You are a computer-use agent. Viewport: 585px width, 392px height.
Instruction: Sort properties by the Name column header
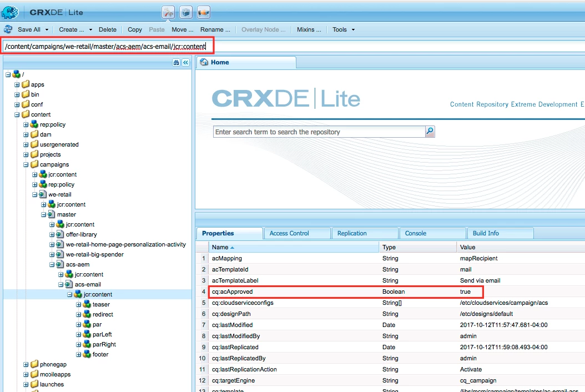(294, 247)
